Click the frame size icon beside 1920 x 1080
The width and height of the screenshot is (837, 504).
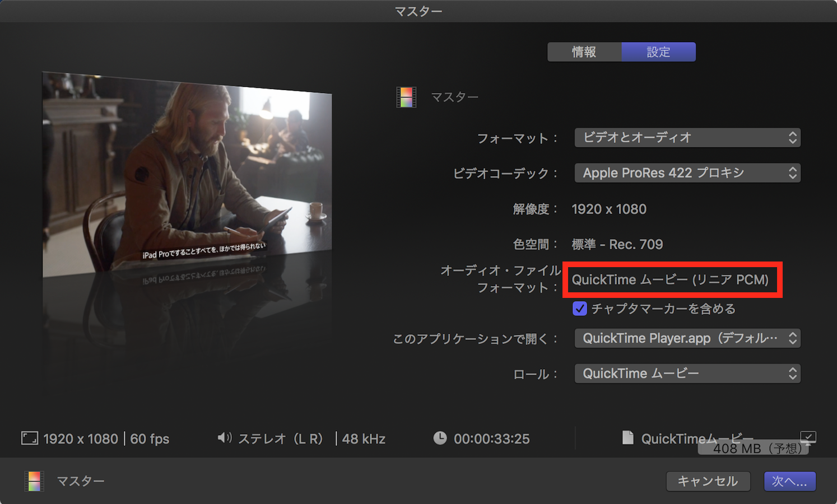click(x=30, y=438)
